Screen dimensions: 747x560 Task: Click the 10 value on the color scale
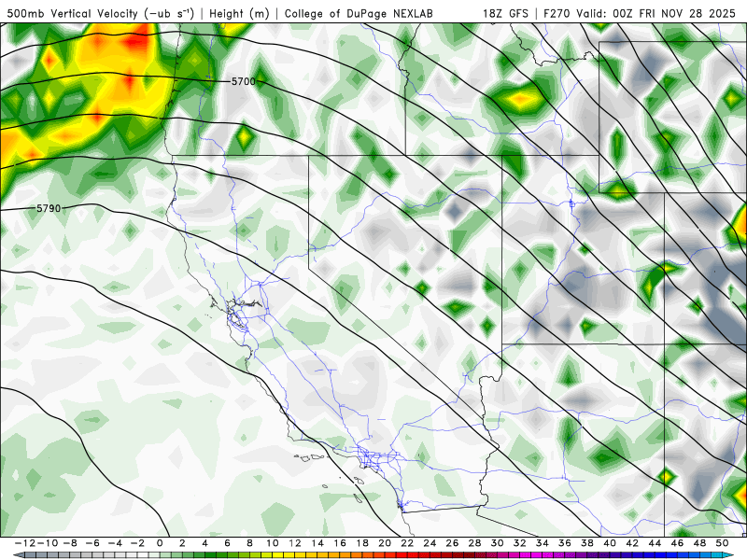coord(272,543)
